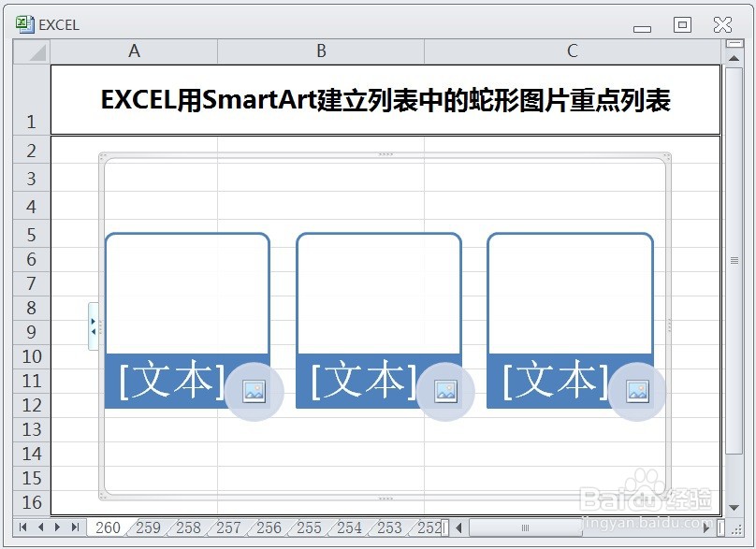Click SmartArt frame top middle sizing handle

click(385, 154)
